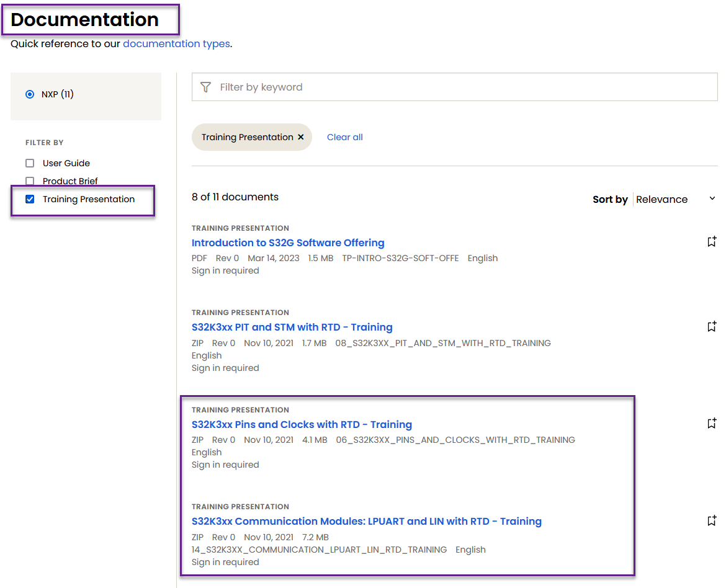The height and width of the screenshot is (588, 726).
Task: Click the Clear all link
Action: click(344, 137)
